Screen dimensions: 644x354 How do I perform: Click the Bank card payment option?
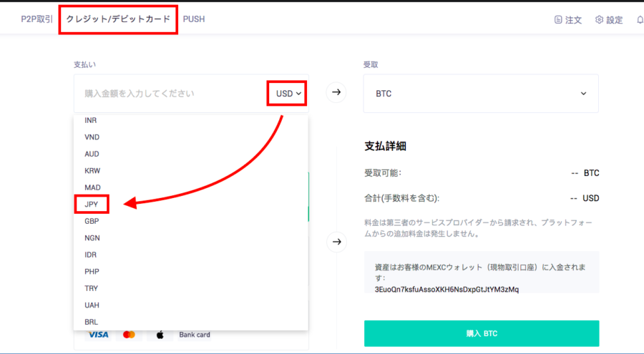point(195,335)
